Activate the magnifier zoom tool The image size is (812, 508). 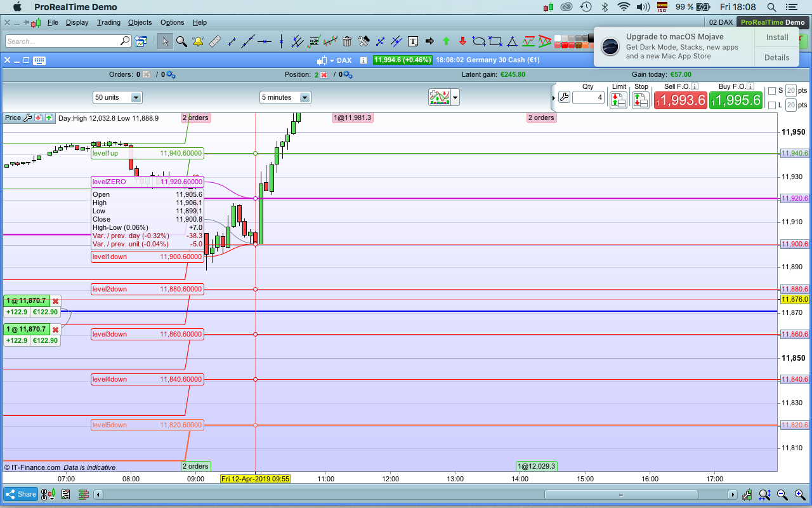tap(181, 41)
